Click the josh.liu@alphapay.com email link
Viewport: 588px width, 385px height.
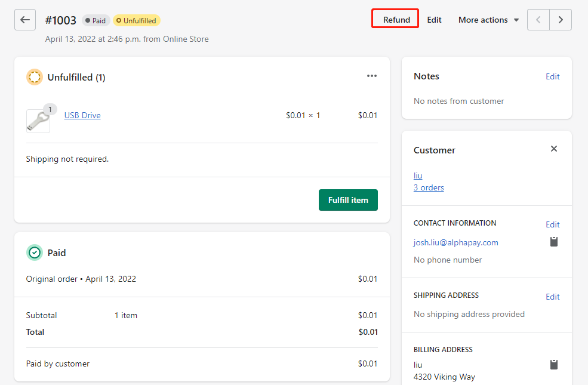(x=455, y=242)
